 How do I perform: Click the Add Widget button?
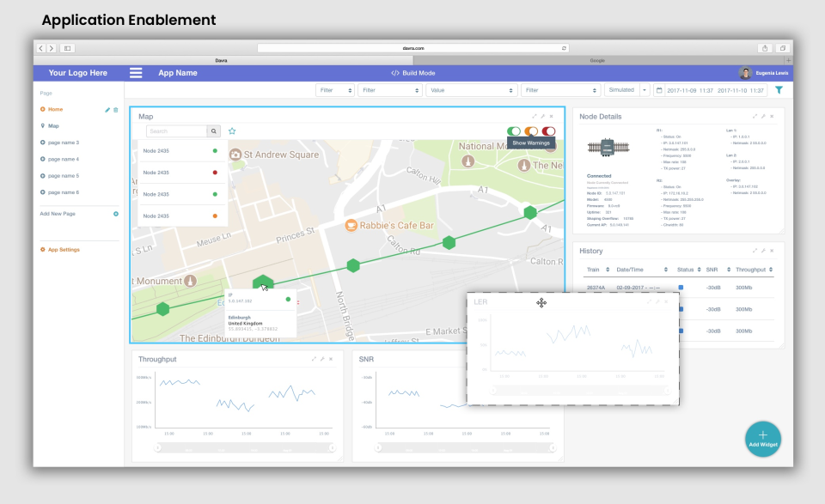(762, 439)
